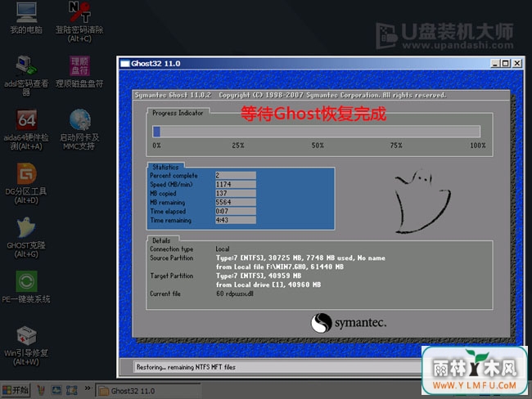Click the Time elapsed value 0:07
Screen dimensions: 532x399
tap(236, 211)
